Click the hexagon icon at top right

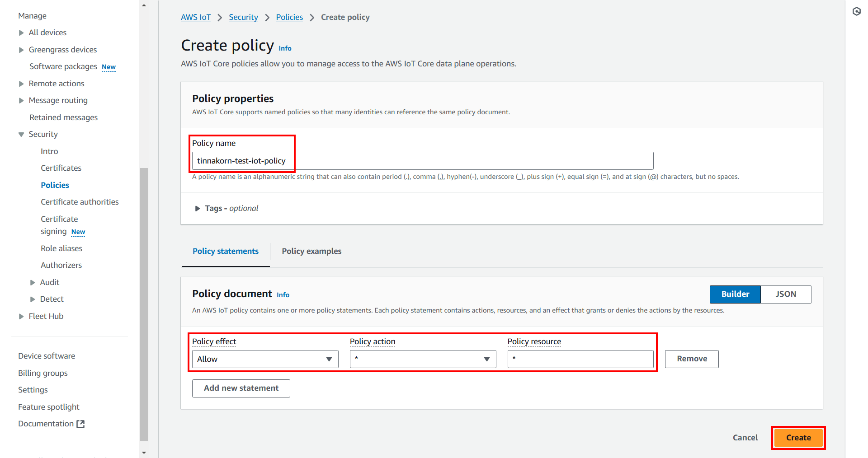click(857, 11)
